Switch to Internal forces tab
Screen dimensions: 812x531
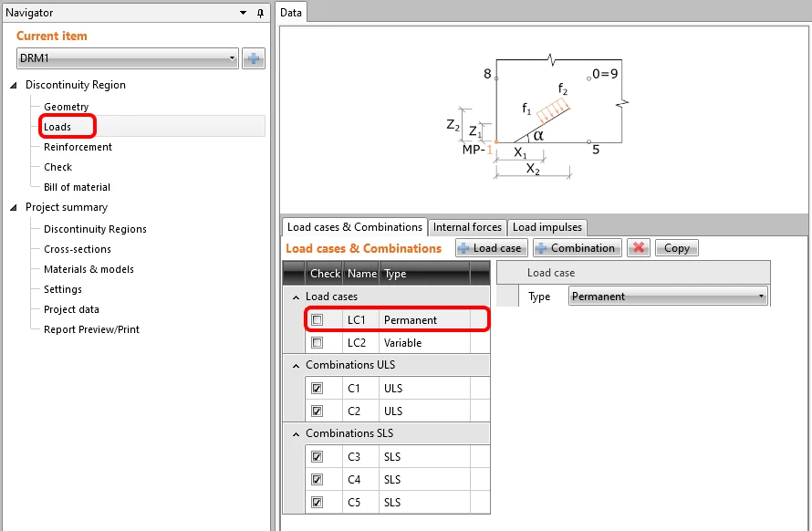click(x=467, y=227)
